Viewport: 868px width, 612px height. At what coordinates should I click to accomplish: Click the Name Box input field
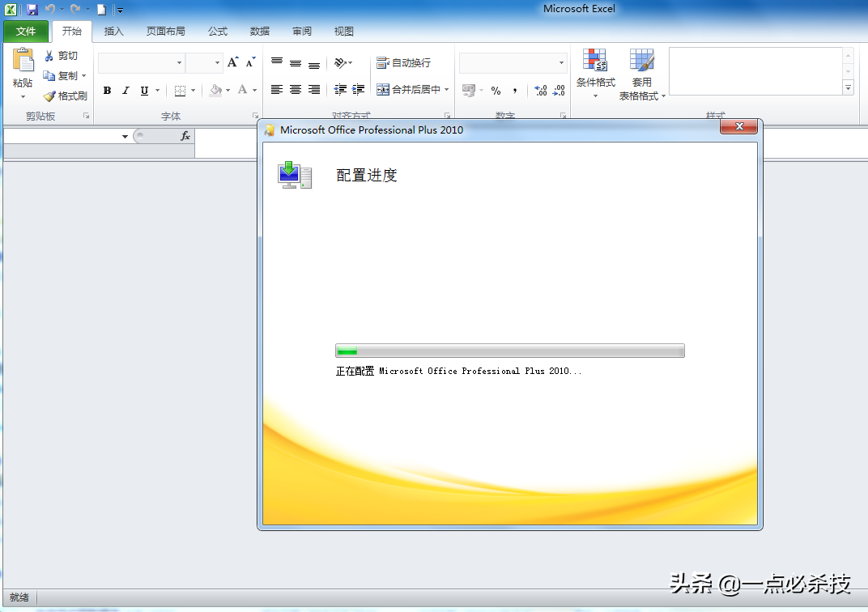click(62, 137)
